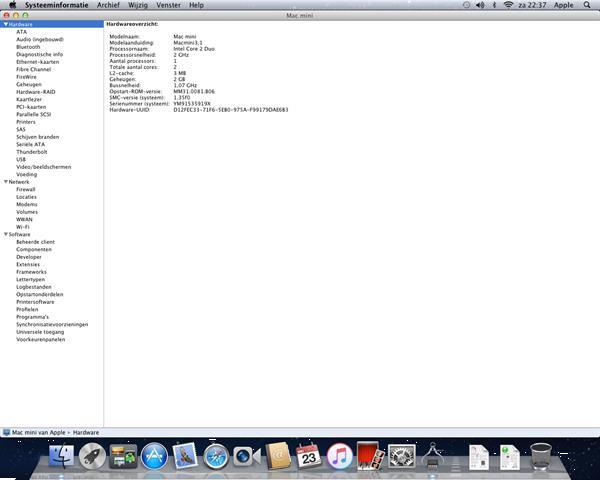Screen dimensions: 600x480
Task: Open Photo Booth in the Dock
Action: [370, 456]
